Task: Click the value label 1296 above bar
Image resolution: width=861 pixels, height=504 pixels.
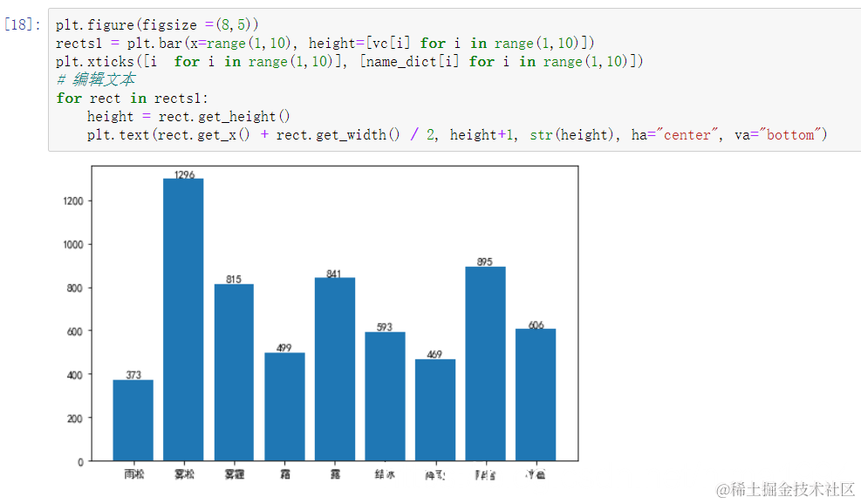Action: [x=185, y=174]
